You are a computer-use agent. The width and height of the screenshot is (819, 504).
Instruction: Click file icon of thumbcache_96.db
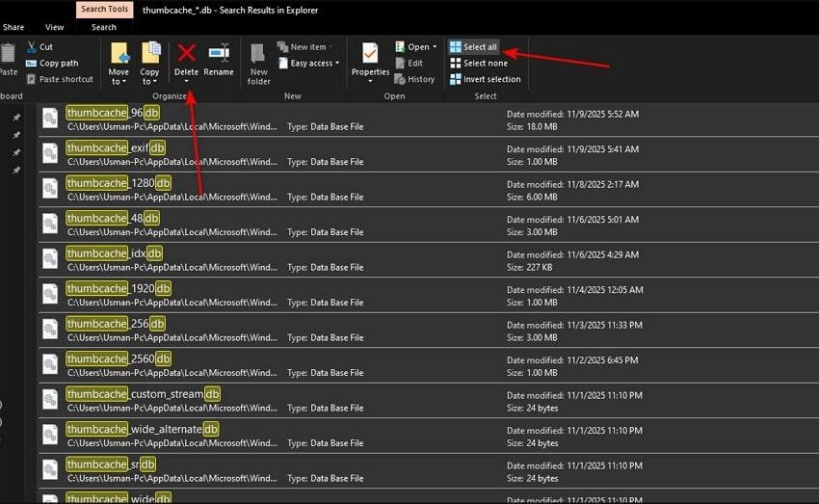[x=50, y=118]
